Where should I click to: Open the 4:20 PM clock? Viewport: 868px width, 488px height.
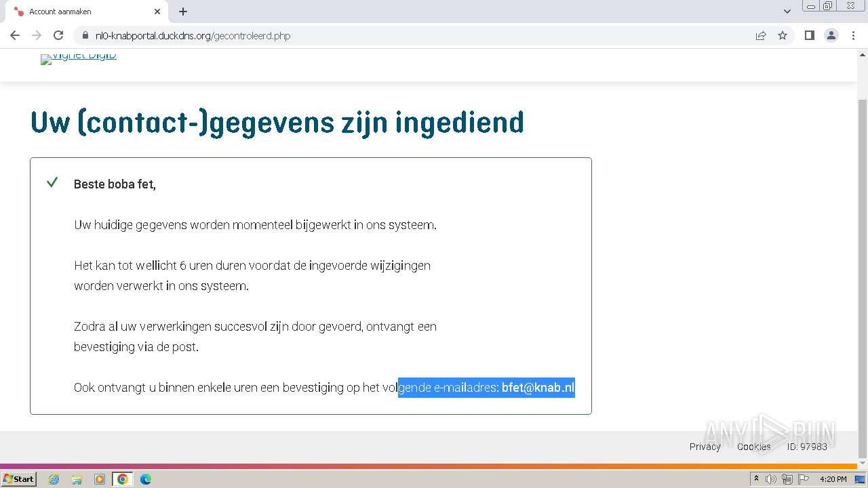[833, 479]
